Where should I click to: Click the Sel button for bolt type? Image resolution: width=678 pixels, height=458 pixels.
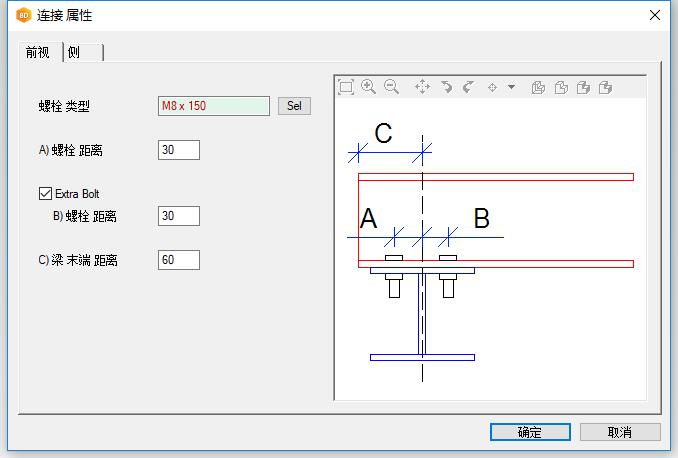pyautogui.click(x=294, y=106)
